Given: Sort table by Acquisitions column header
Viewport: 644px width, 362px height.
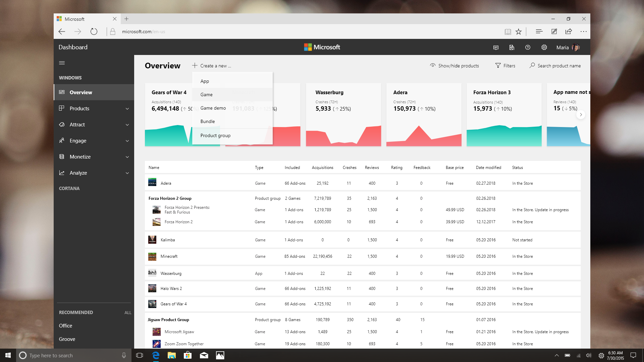Looking at the screenshot, I should click(x=323, y=168).
